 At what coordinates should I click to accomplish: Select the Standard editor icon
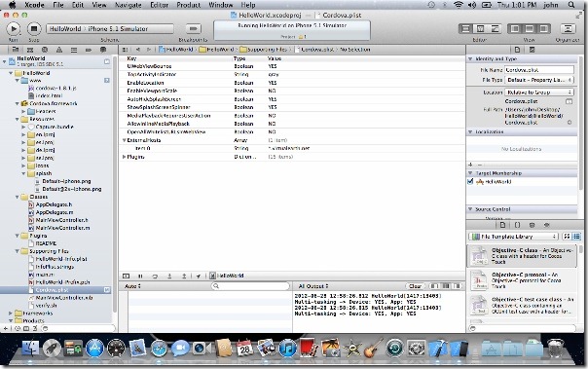[465, 29]
